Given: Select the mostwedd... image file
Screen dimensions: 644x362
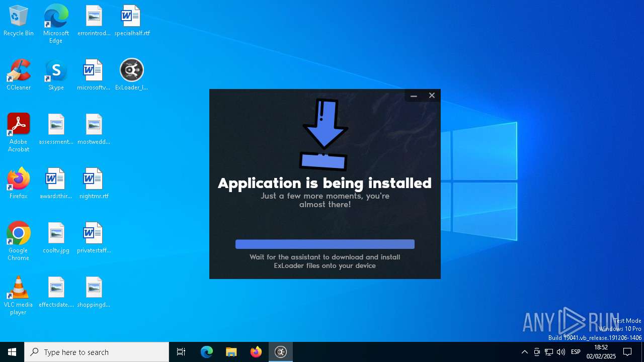Looking at the screenshot, I should (94, 130).
